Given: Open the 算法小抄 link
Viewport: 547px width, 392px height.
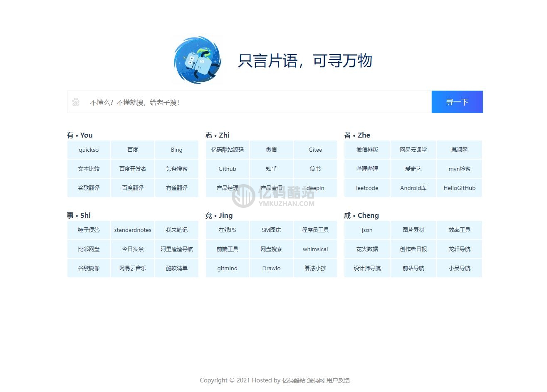Looking at the screenshot, I should point(315,268).
